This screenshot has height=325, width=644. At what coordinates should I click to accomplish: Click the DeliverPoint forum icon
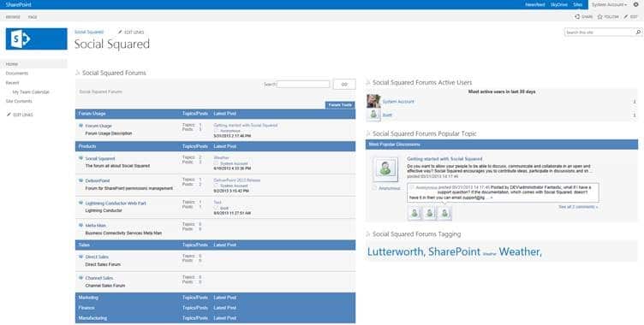tap(80, 180)
